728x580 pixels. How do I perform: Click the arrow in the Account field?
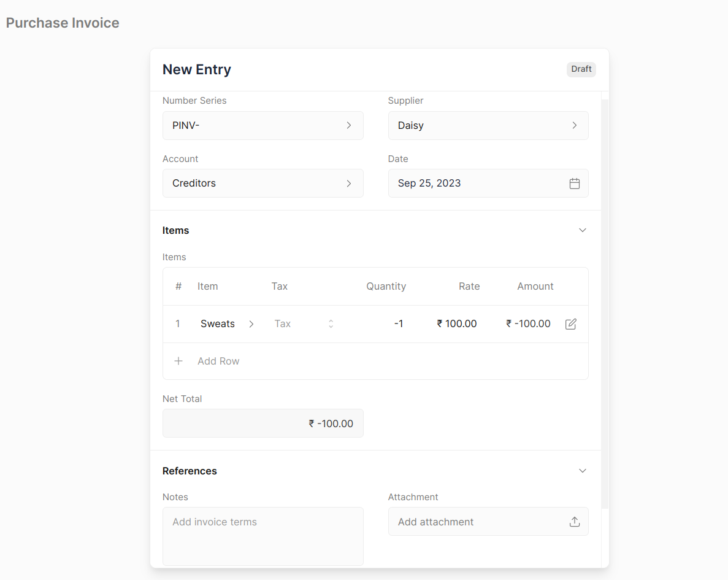tap(348, 183)
